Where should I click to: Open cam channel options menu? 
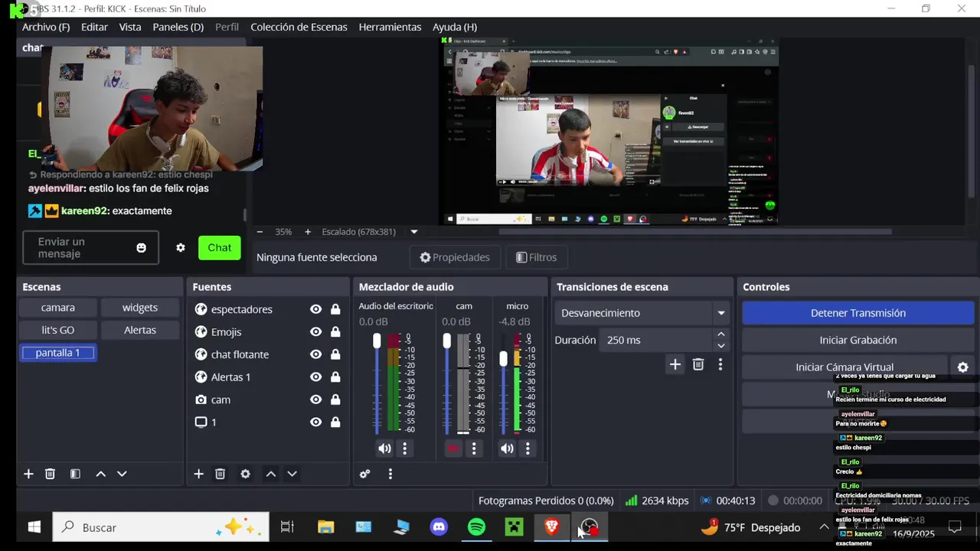pos(474,448)
